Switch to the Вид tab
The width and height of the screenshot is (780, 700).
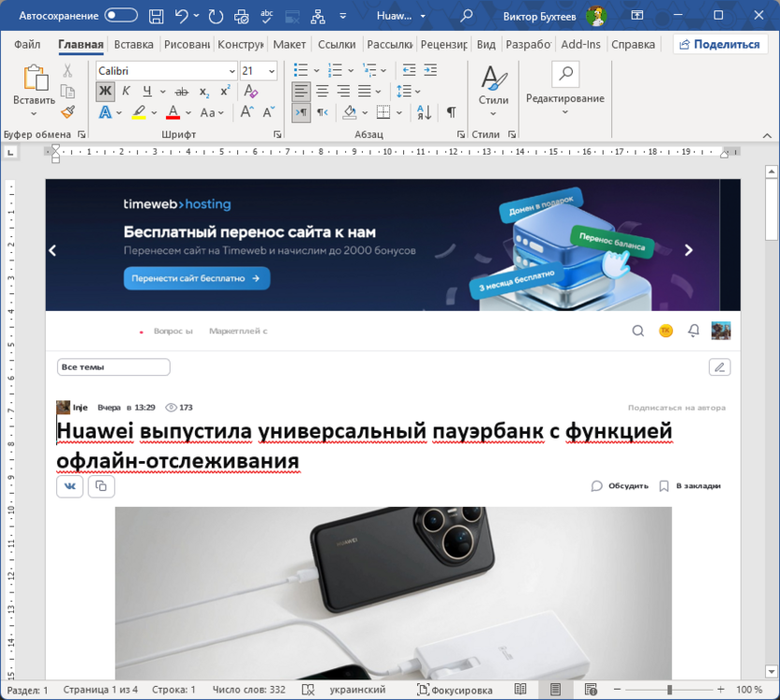coord(486,44)
